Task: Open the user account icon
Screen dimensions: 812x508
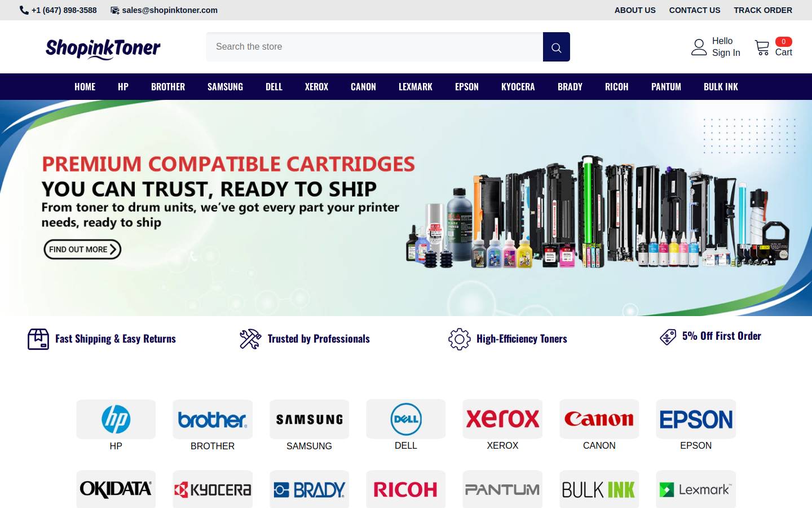Action: click(x=699, y=47)
